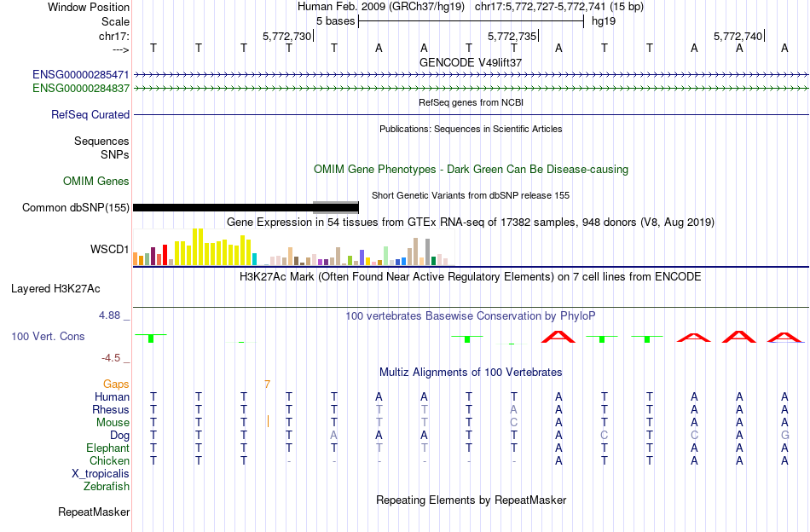Select the Rhesus alignment row label
This screenshot has width=810, height=532.
[x=111, y=409]
